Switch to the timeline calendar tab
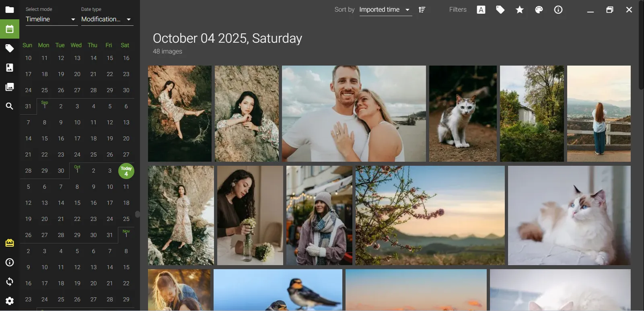The width and height of the screenshot is (644, 311). (x=10, y=29)
